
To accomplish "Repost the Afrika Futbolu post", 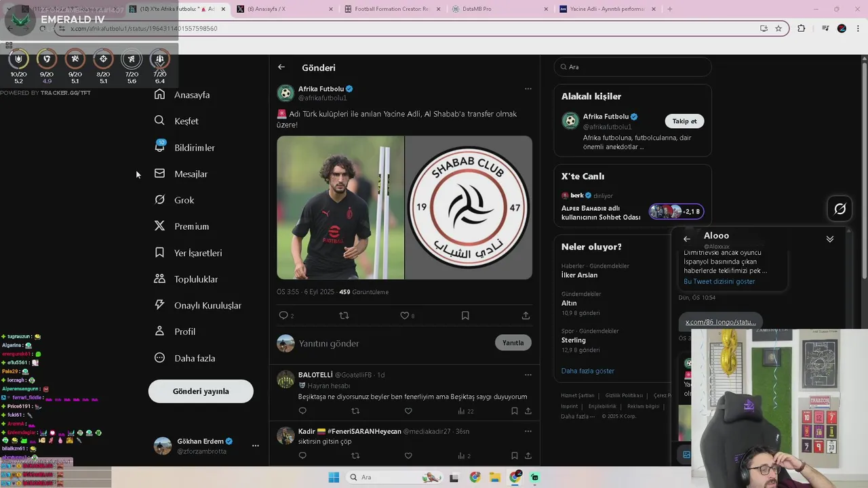I will click(x=344, y=315).
